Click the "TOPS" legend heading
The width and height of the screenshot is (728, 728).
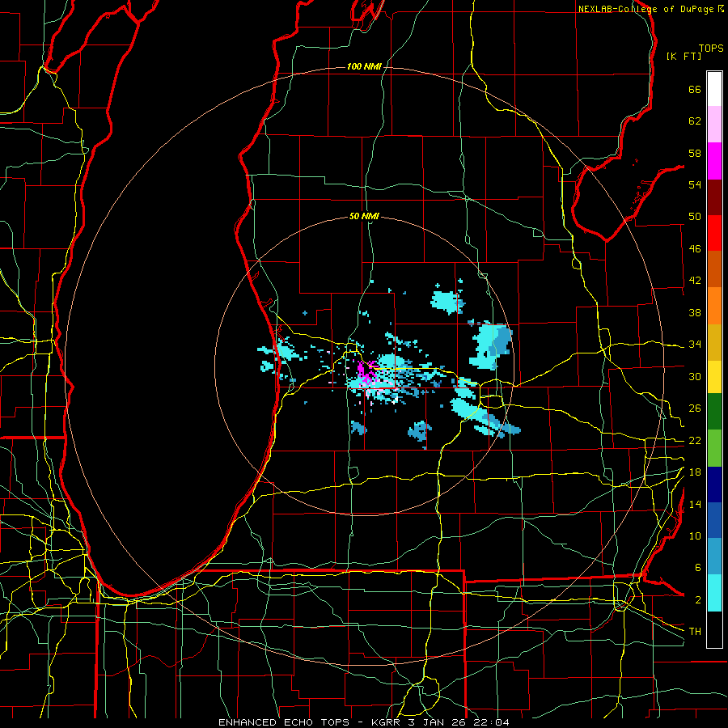point(711,49)
